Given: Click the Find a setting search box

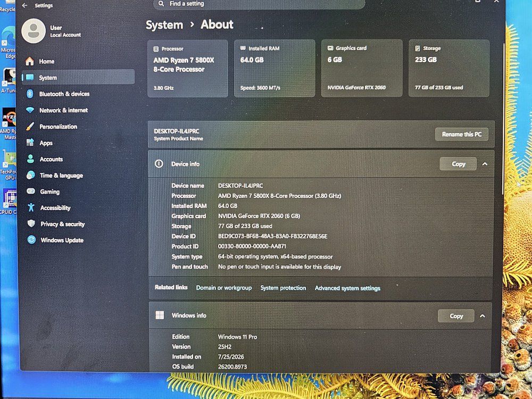Looking at the screenshot, I should pos(259,4).
